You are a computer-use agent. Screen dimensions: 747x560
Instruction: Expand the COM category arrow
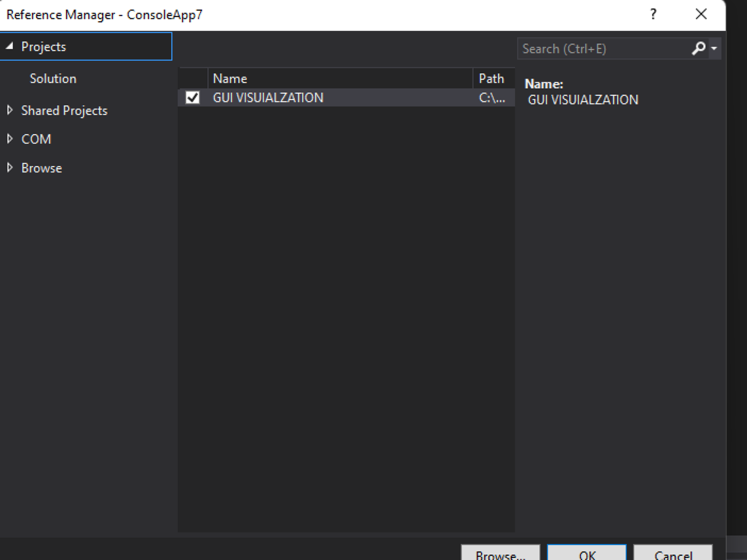[x=10, y=139]
